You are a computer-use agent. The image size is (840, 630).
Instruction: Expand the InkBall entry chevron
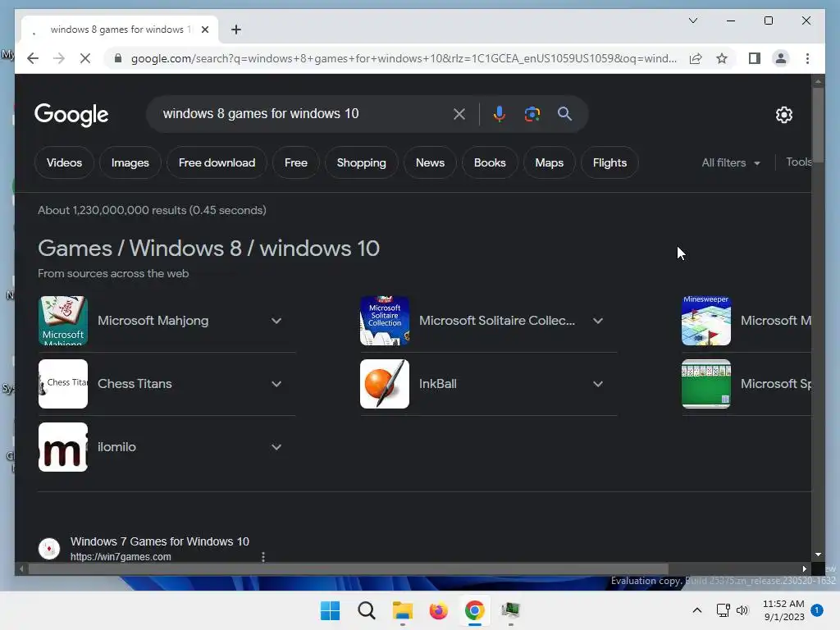tap(598, 384)
